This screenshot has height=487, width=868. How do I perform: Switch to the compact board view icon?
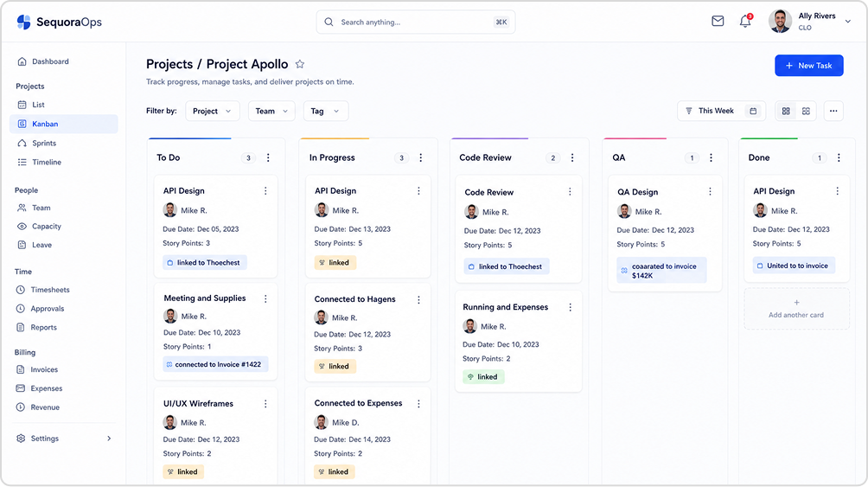click(x=806, y=111)
